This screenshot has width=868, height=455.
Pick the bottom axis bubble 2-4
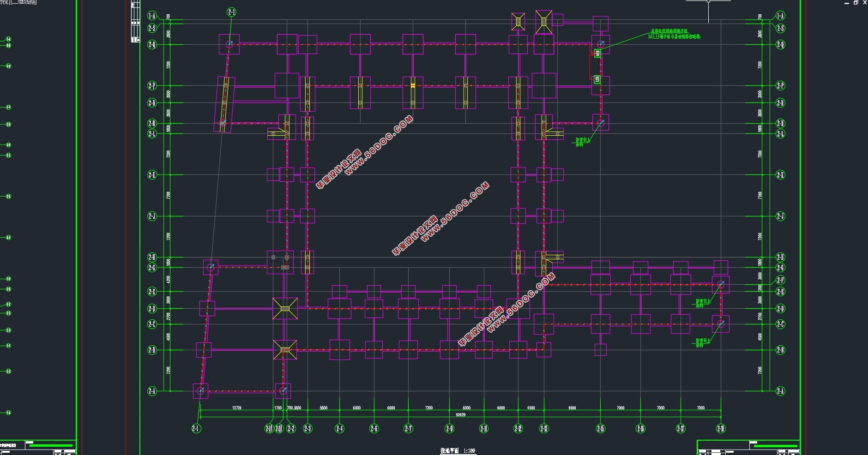point(340,429)
